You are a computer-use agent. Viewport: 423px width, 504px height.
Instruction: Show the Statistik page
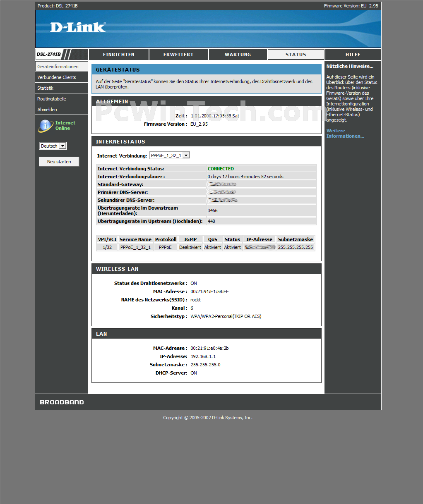point(62,88)
